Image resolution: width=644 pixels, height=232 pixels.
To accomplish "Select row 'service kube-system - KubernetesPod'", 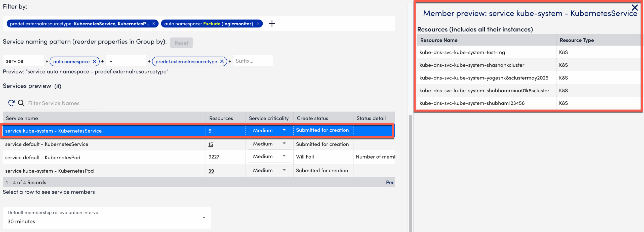I will (199, 171).
